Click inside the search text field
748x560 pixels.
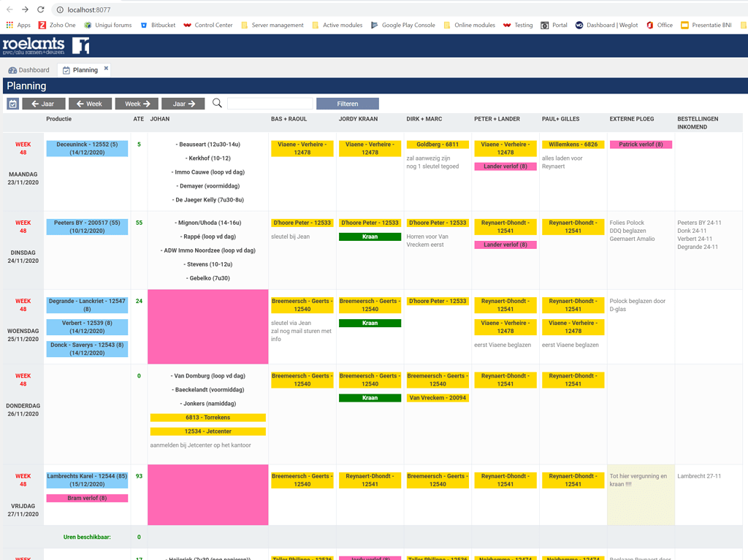[x=270, y=103]
